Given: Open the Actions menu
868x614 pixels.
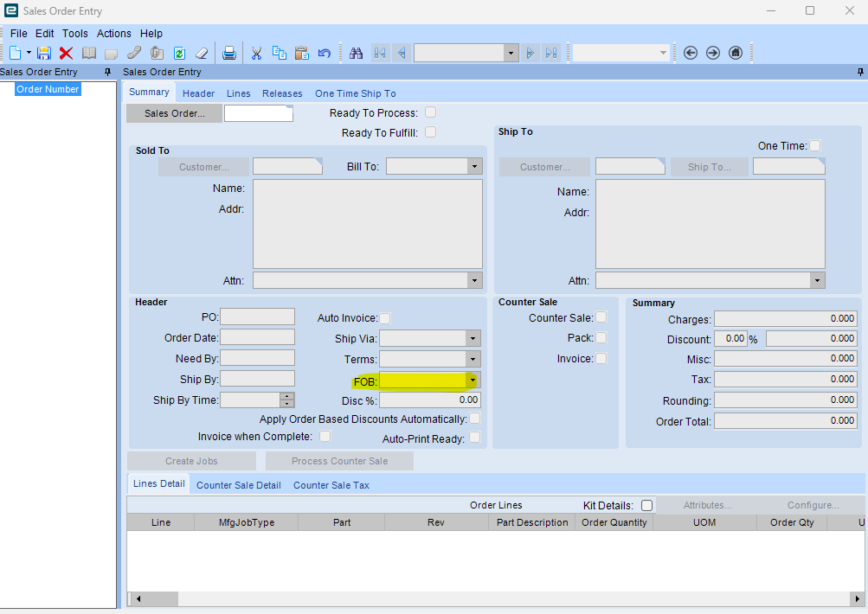Looking at the screenshot, I should (113, 33).
